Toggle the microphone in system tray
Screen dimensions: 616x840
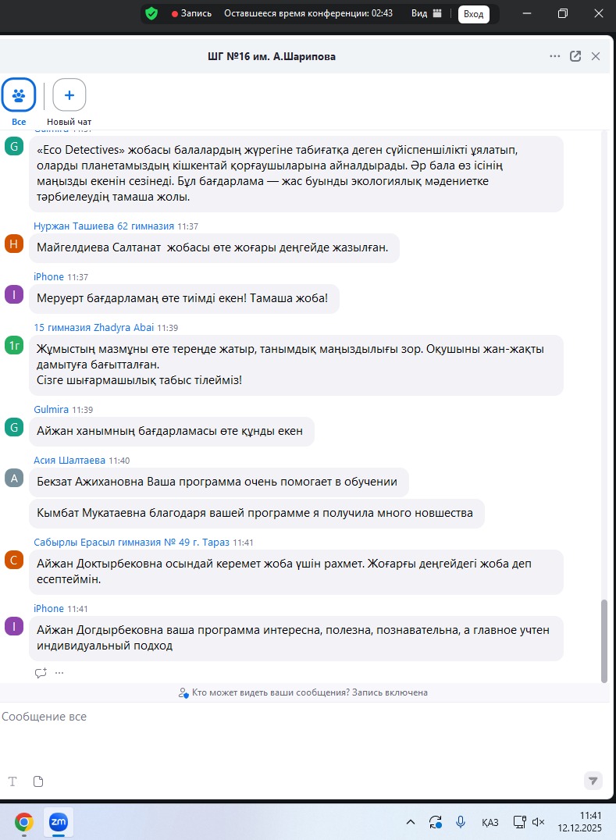click(461, 822)
